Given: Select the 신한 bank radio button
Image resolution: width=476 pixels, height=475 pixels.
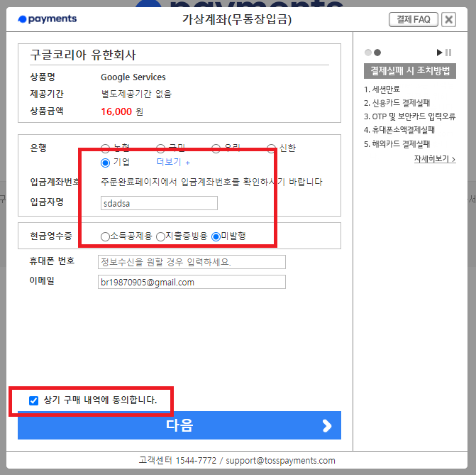Looking at the screenshot, I should click(x=272, y=148).
